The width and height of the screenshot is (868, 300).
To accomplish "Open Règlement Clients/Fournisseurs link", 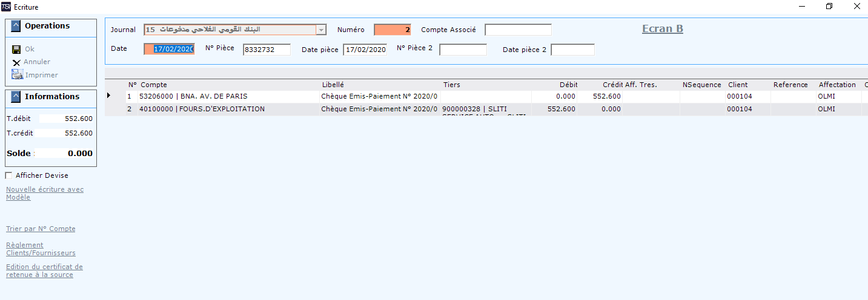I will 41,249.
